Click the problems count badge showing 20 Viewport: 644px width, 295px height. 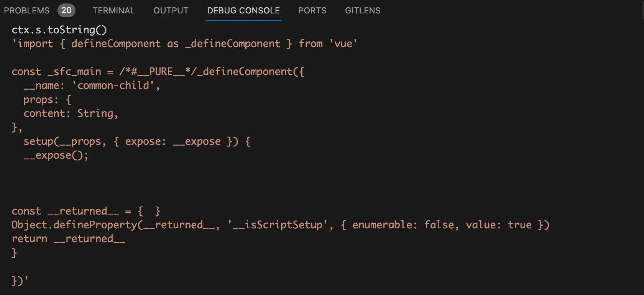pos(66,10)
